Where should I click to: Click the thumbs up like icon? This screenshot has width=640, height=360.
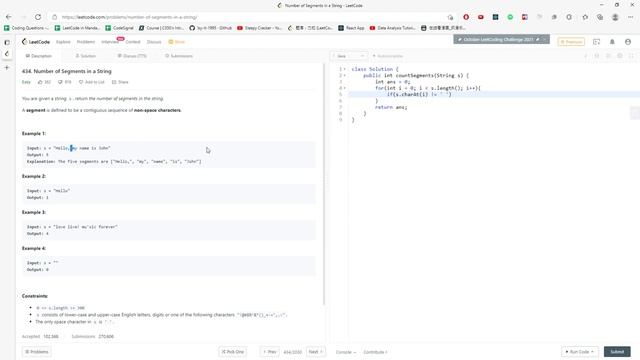(40, 82)
